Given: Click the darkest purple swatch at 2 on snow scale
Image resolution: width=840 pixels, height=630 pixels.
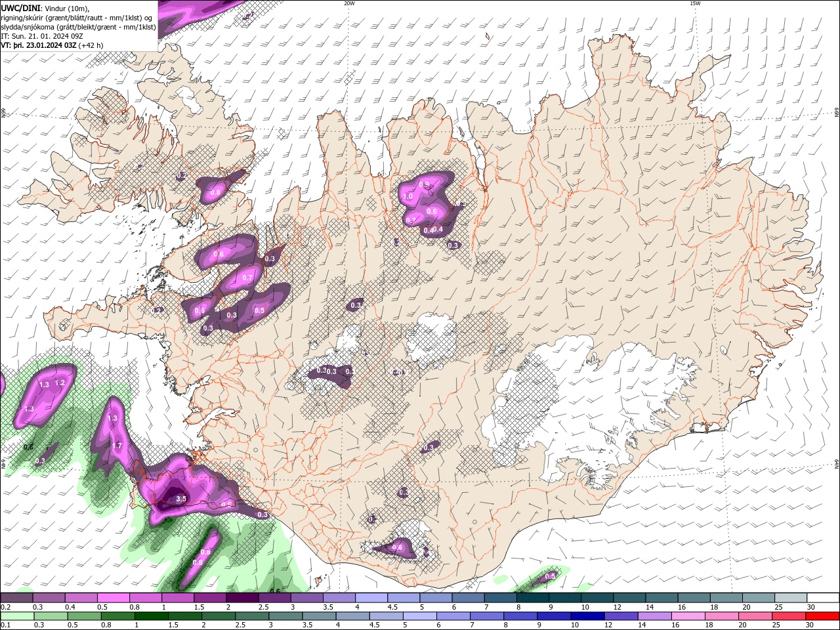Looking at the screenshot, I should (242, 598).
